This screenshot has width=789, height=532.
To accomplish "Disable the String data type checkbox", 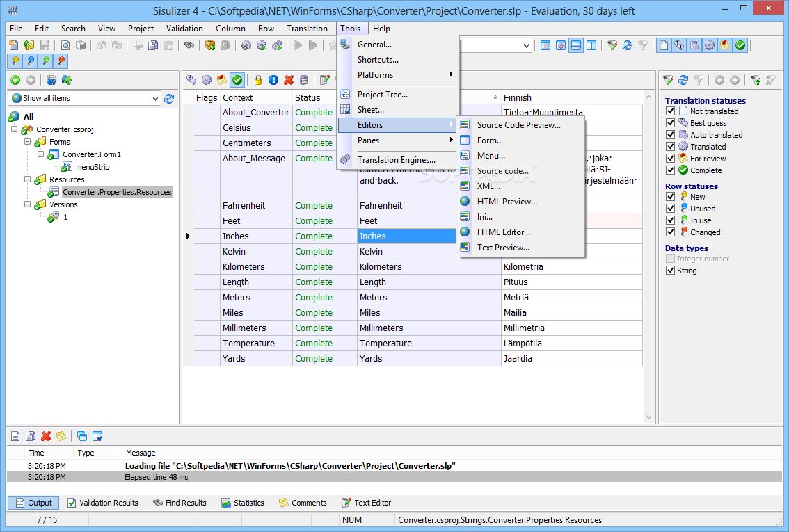I will pos(671,271).
